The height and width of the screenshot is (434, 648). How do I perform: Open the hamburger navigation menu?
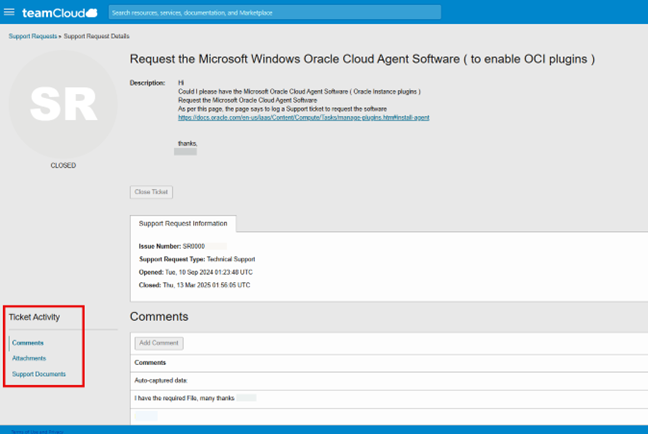coord(9,12)
